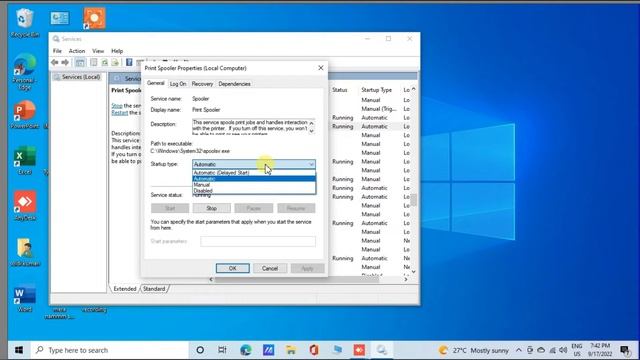Open the Edge Personal desktop shortcut
Image resolution: width=640 pixels, height=360 pixels.
24,72
